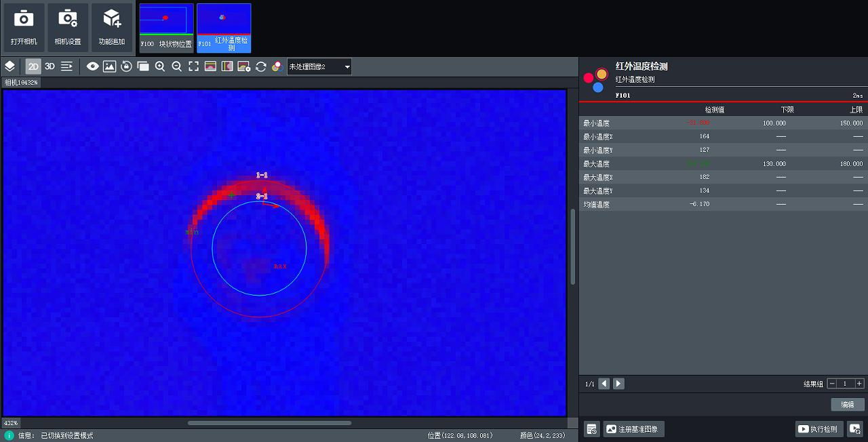Toggle the eye visibility icon
Screen dimensions: 868x442
click(x=92, y=66)
